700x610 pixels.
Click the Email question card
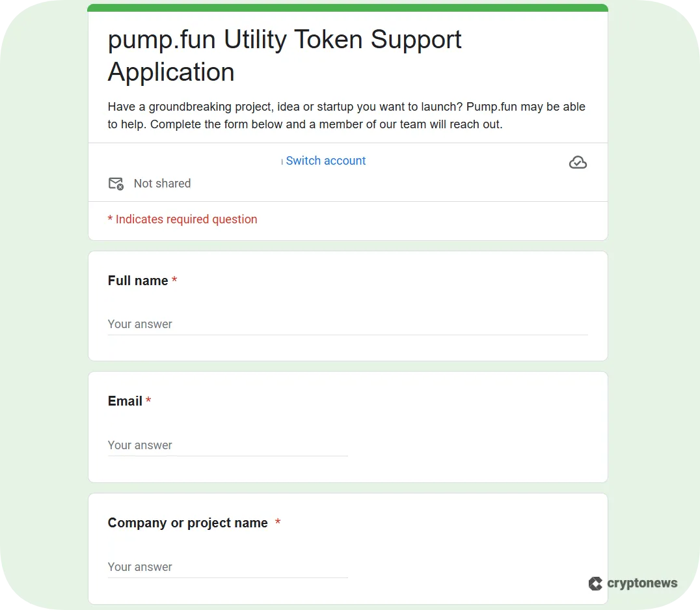347,427
